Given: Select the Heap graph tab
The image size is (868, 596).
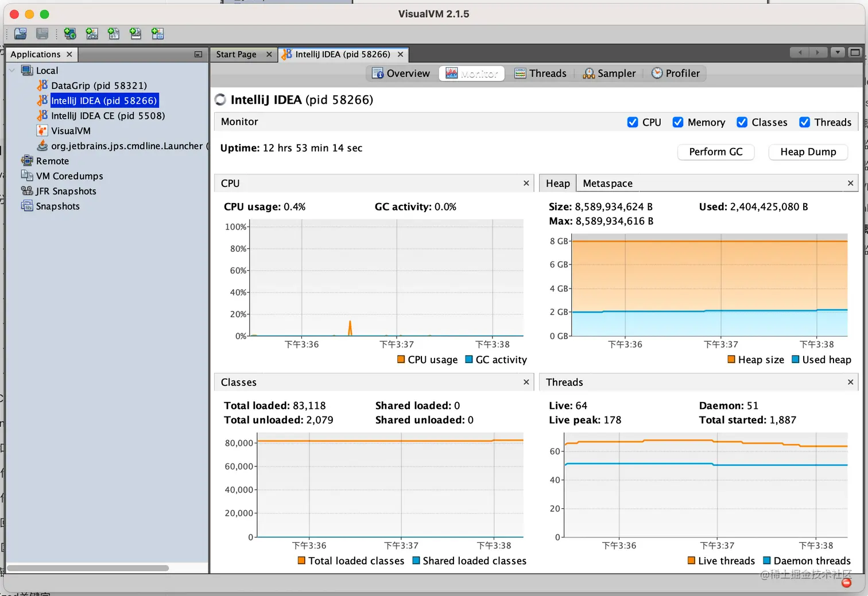Looking at the screenshot, I should click(x=557, y=184).
